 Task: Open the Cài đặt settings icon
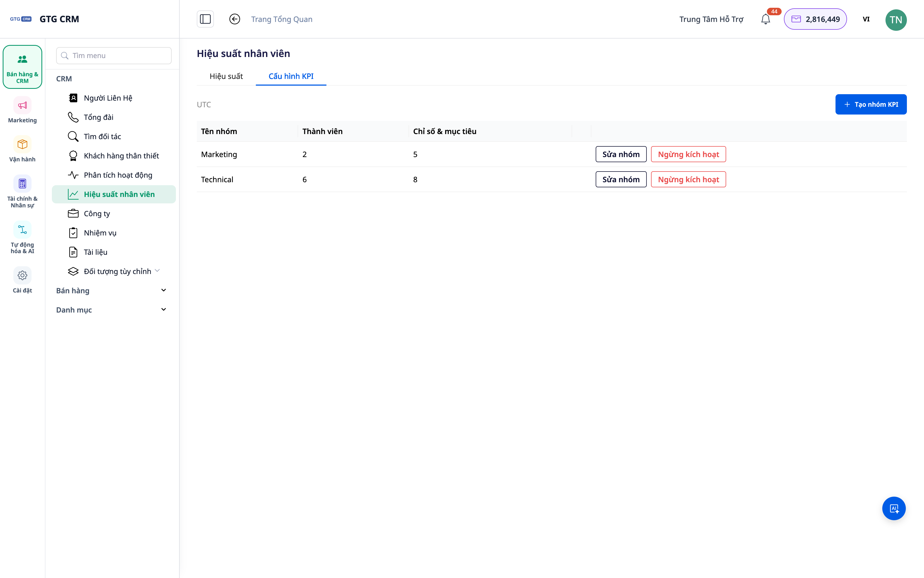pyautogui.click(x=22, y=275)
